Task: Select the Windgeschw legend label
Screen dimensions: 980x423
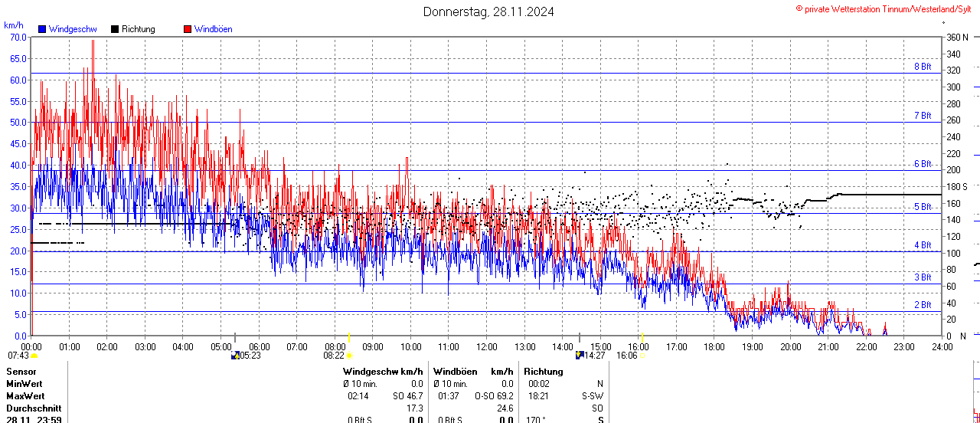Action: coord(72,29)
